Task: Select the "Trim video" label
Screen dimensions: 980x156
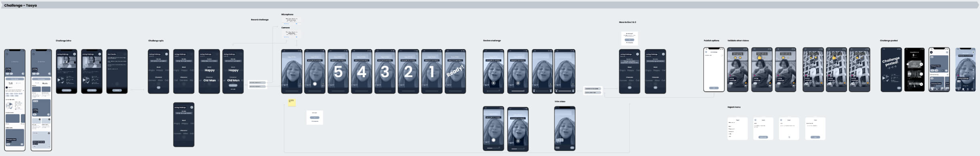Action: 560,102
